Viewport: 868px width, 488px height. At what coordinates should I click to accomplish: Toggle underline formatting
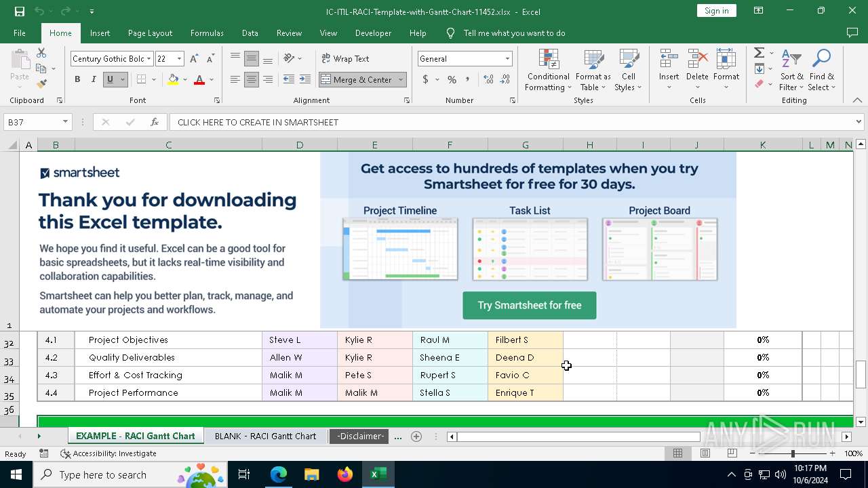coord(109,79)
